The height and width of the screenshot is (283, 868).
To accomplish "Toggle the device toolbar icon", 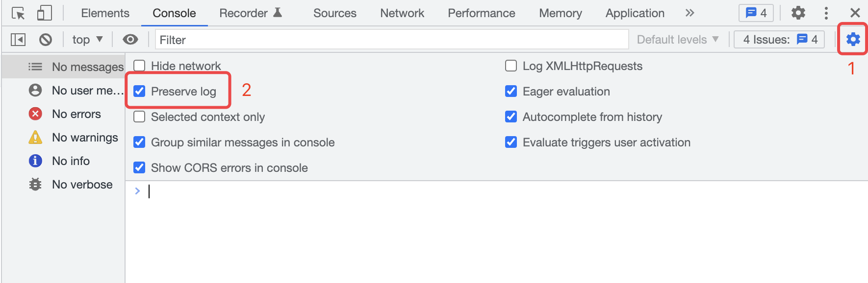I will pos(45,13).
